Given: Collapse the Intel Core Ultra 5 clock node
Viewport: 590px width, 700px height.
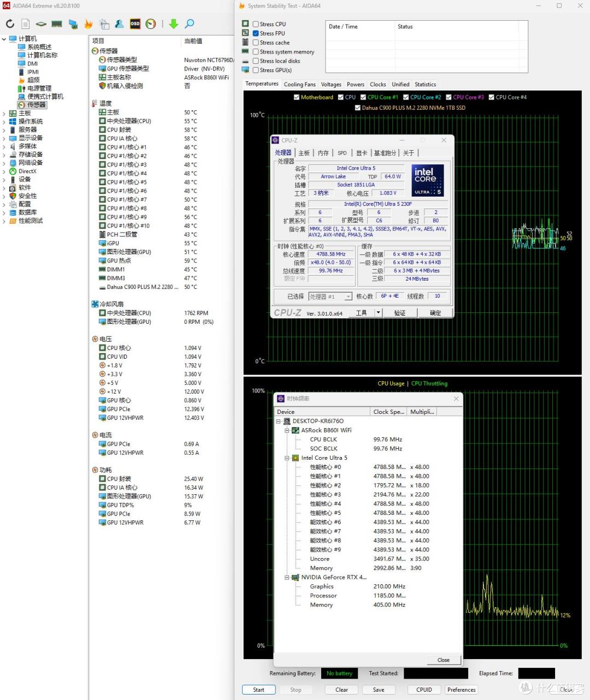Looking at the screenshot, I should [x=287, y=458].
